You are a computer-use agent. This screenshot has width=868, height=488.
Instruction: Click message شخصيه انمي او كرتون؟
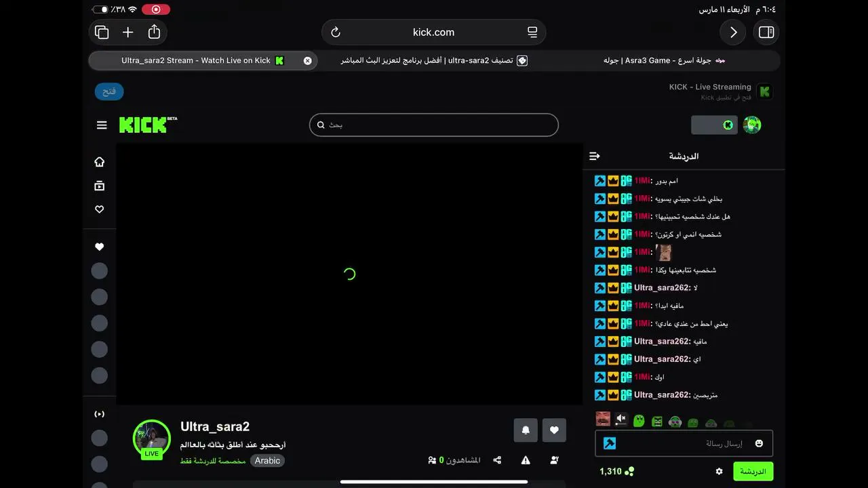[688, 235]
